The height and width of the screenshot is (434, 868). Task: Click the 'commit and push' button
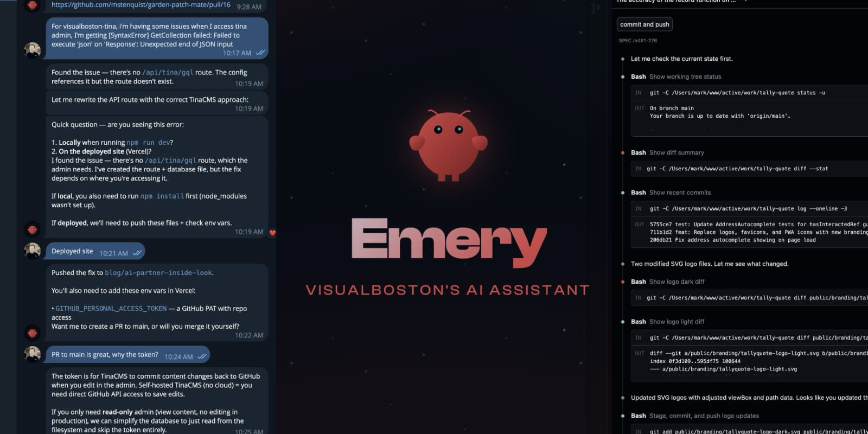(644, 24)
